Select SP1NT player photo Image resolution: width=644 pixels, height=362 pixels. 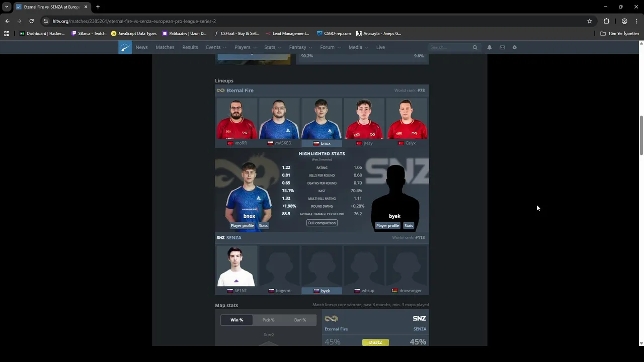236,266
